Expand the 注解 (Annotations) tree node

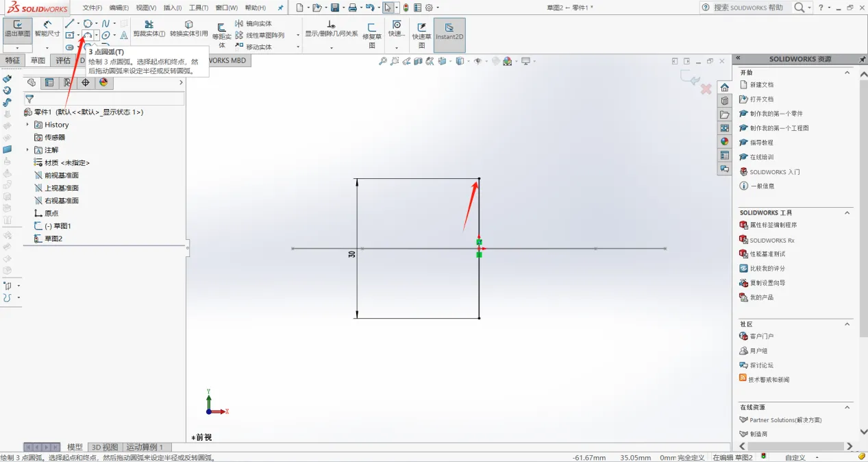(28, 150)
